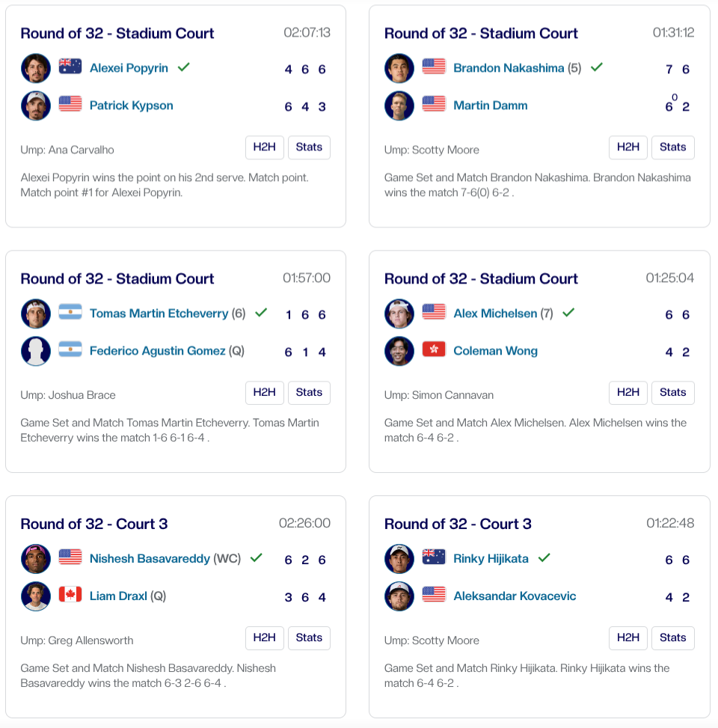
Task: Click the Argentine flag beside Tomas Martin Etcheverry
Action: point(70,313)
